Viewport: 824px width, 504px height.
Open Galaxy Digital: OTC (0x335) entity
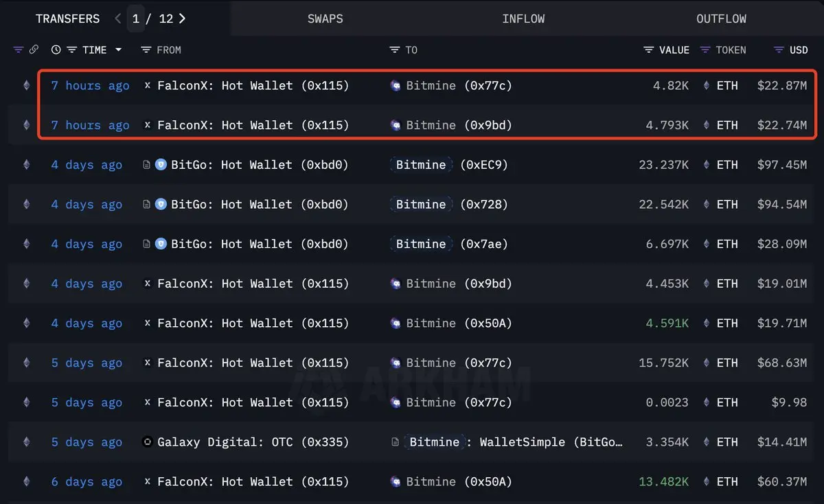coord(253,443)
